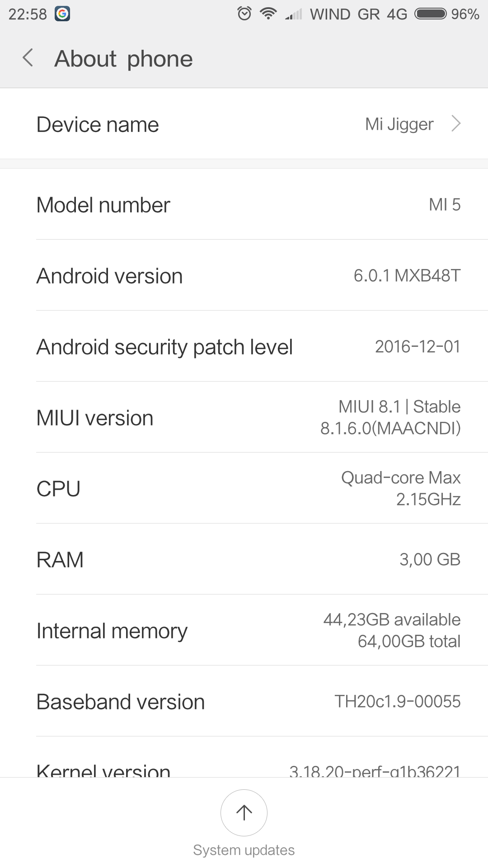Select Android security patch level row
Screen dimensions: 488x868
[244, 347]
